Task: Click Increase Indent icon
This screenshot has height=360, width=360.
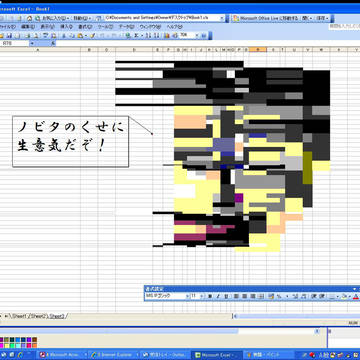Action: pyautogui.click(x=322, y=296)
